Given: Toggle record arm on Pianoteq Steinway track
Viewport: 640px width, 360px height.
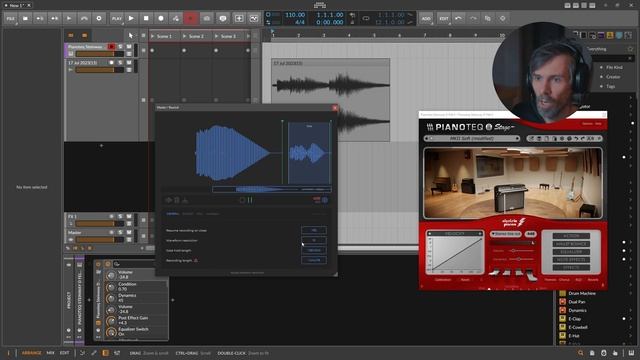Looking at the screenshot, I should pyautogui.click(x=111, y=47).
